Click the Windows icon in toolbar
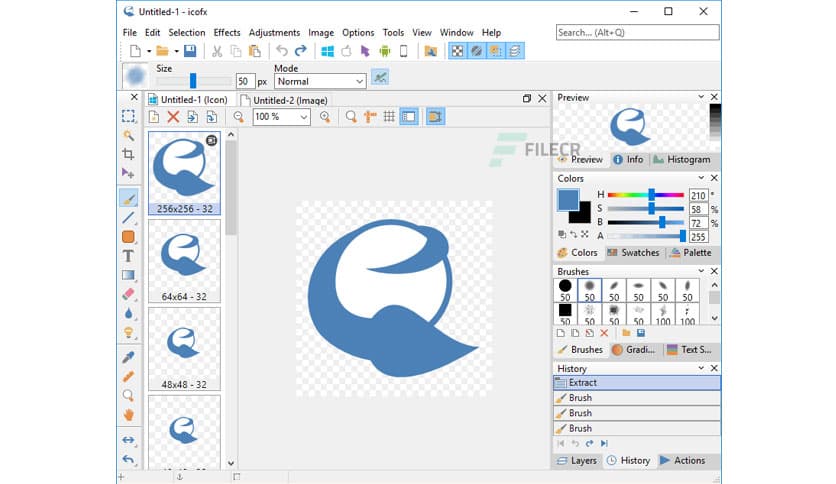The height and width of the screenshot is (484, 836). 326,51
